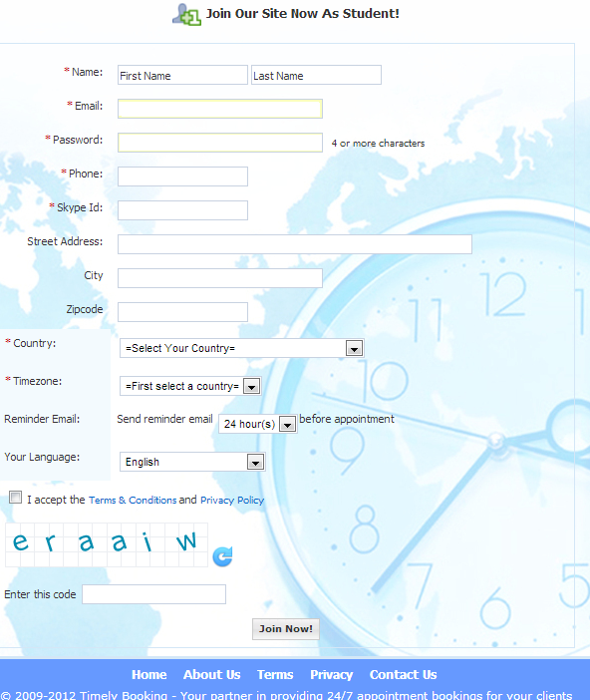Open Terms in the footer menu
Image resolution: width=590 pixels, height=700 pixels.
point(275,674)
